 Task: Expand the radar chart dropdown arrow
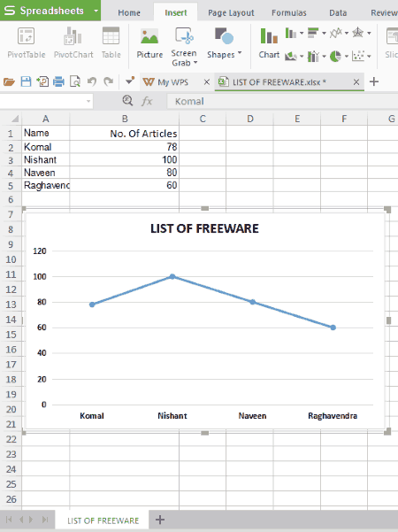(369, 34)
